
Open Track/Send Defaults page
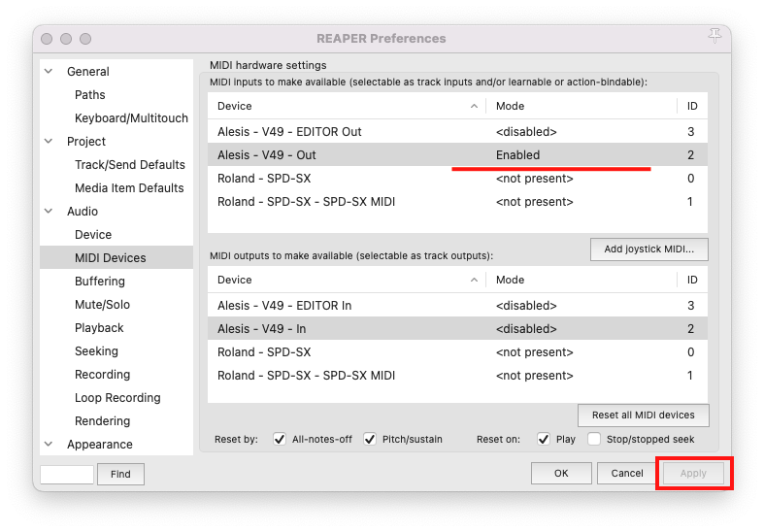point(130,165)
